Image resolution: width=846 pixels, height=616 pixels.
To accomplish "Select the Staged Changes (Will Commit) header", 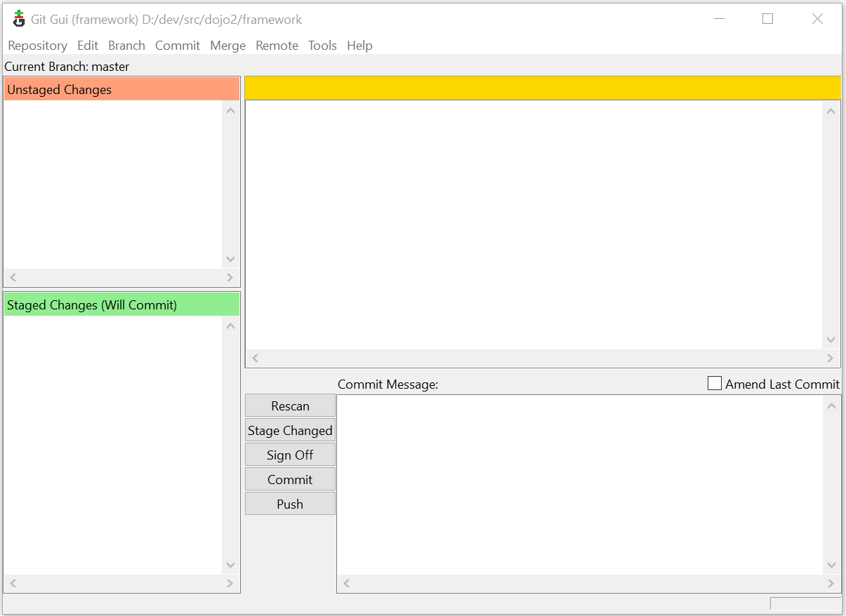I will (121, 304).
